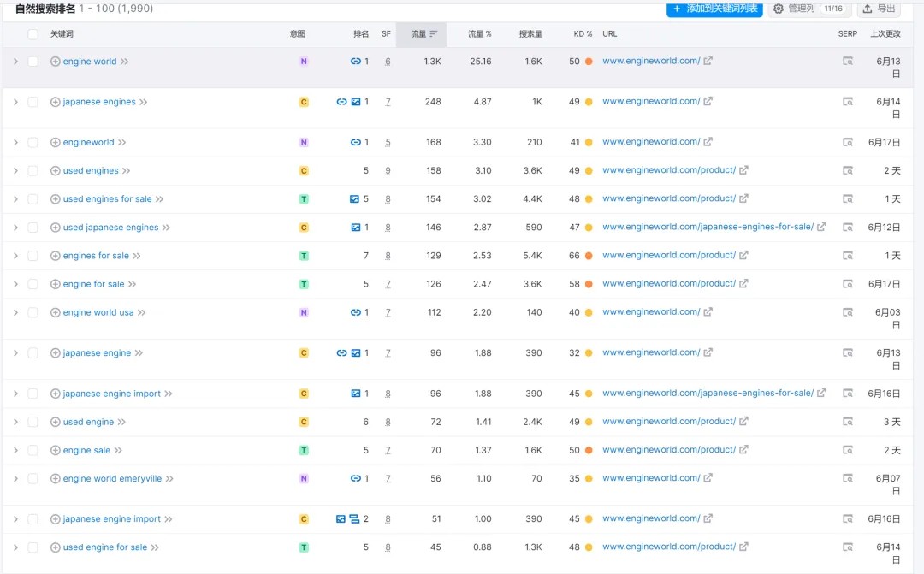Click external link icon beside japanese engines URL
924x574 pixels.
tap(708, 101)
